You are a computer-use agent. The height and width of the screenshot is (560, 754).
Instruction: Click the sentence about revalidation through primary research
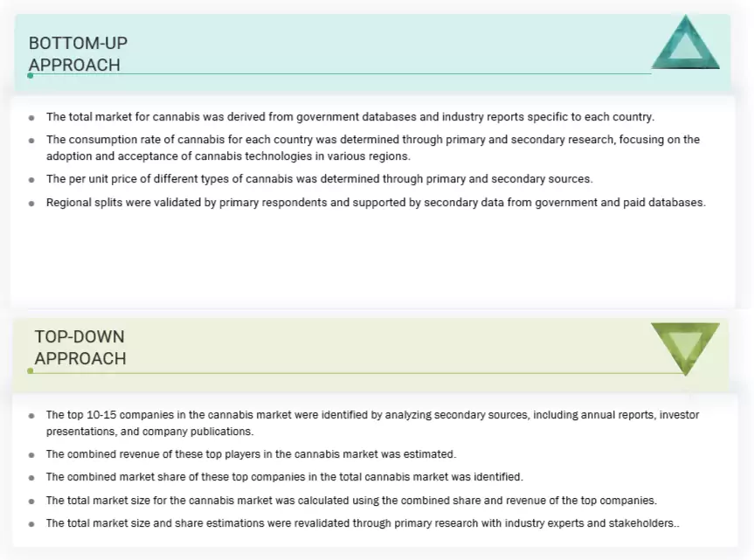click(362, 523)
